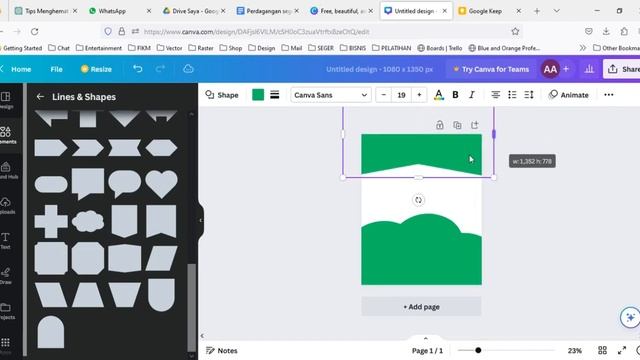Toggle bulleted list formatting

(x=512, y=95)
